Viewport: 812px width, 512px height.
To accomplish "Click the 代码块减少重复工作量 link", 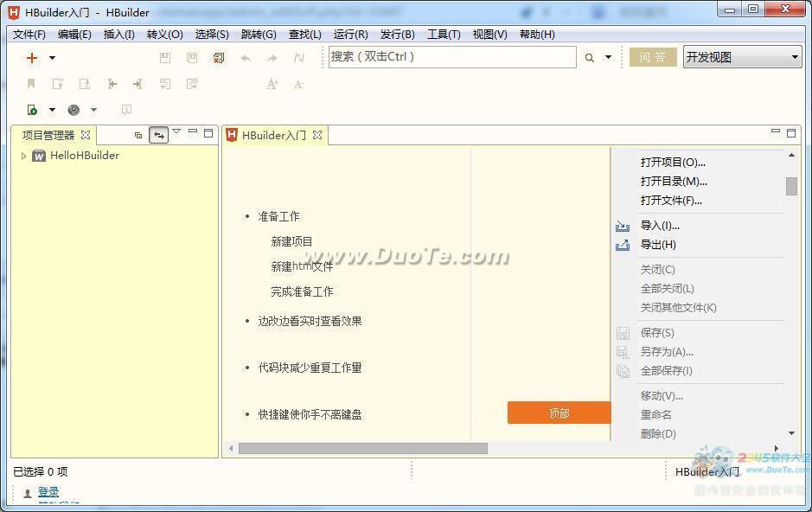I will (x=310, y=368).
